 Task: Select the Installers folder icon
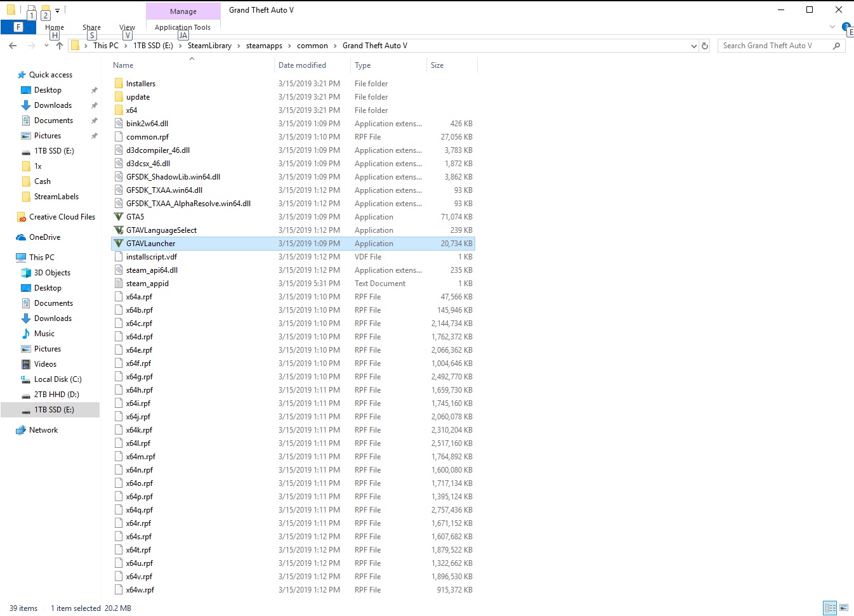(x=119, y=84)
